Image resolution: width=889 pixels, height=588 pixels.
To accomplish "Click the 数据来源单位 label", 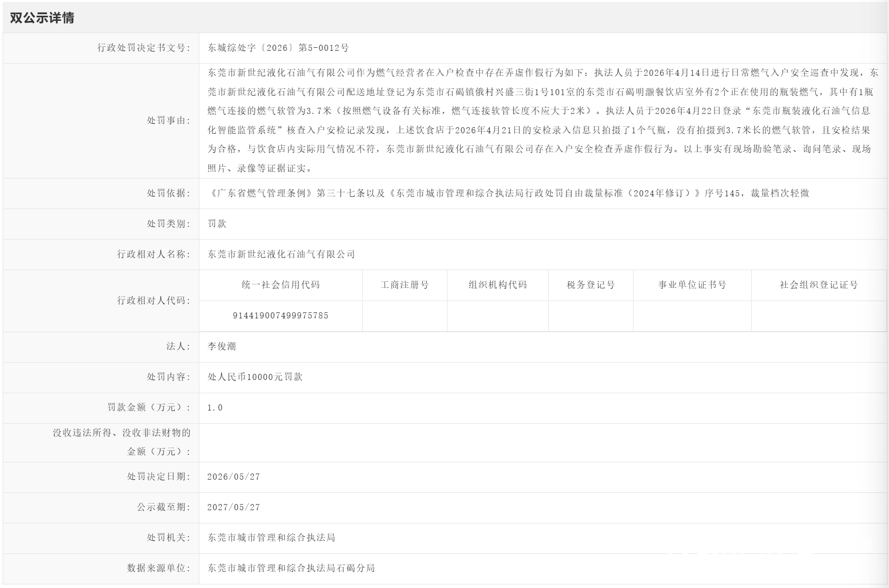I will click(159, 568).
